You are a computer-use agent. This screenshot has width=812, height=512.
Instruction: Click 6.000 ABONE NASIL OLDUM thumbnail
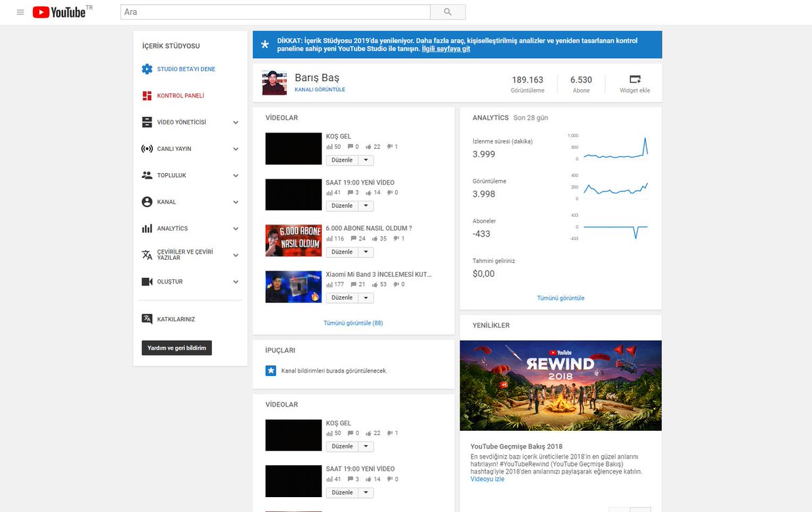(x=294, y=241)
